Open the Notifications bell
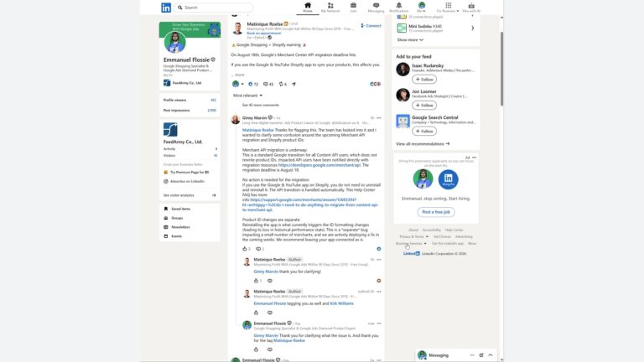The height and width of the screenshot is (362, 644). coord(399,8)
